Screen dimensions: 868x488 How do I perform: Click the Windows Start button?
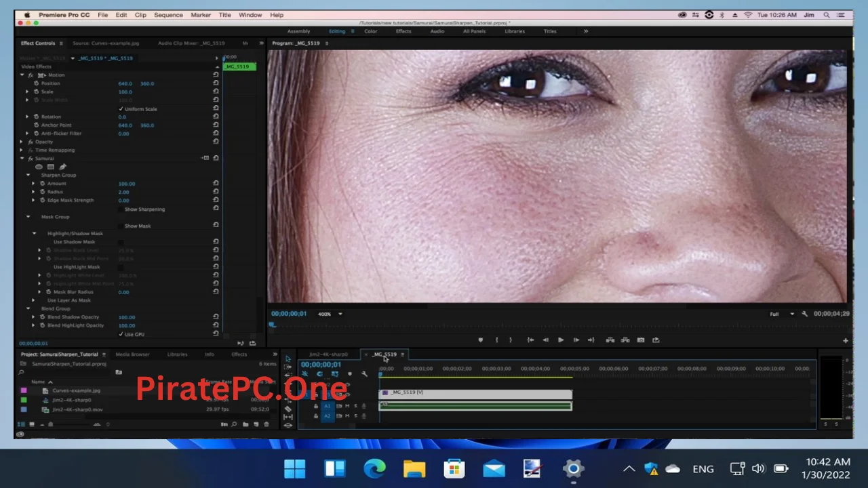[295, 468]
